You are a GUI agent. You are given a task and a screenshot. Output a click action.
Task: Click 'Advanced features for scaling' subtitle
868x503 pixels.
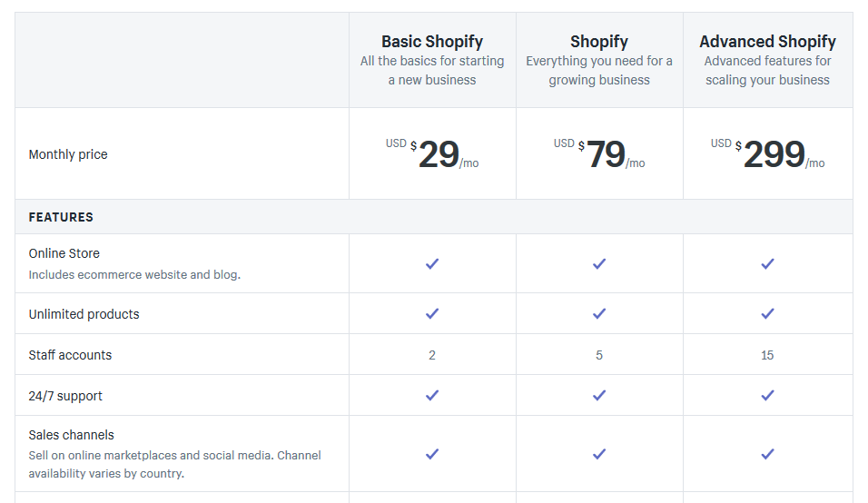767,70
